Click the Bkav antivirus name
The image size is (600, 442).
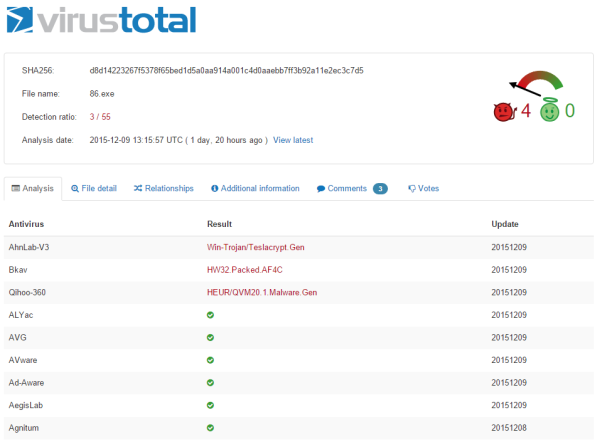18,270
